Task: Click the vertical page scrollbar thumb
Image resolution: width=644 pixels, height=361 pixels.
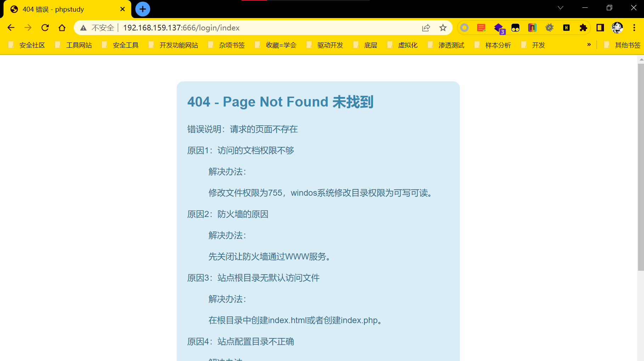Action: (x=641, y=167)
